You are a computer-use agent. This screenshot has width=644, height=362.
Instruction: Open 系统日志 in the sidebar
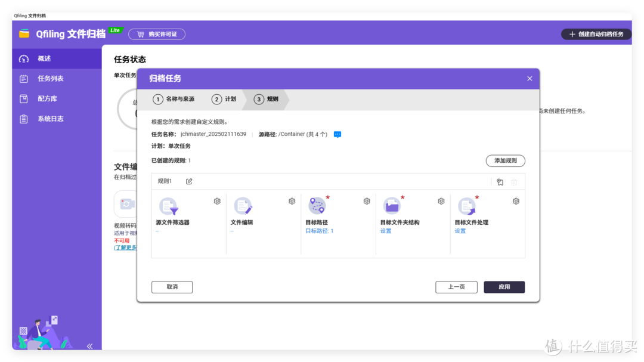[x=50, y=119]
